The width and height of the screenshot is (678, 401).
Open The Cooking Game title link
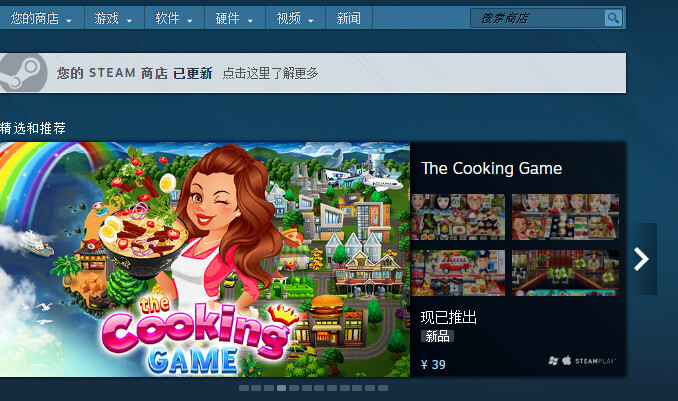pos(492,168)
